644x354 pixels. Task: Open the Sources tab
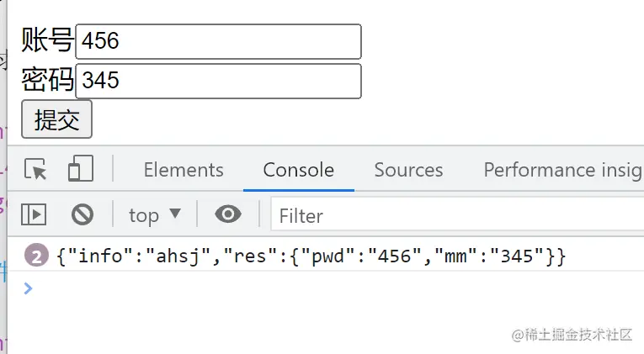408,170
